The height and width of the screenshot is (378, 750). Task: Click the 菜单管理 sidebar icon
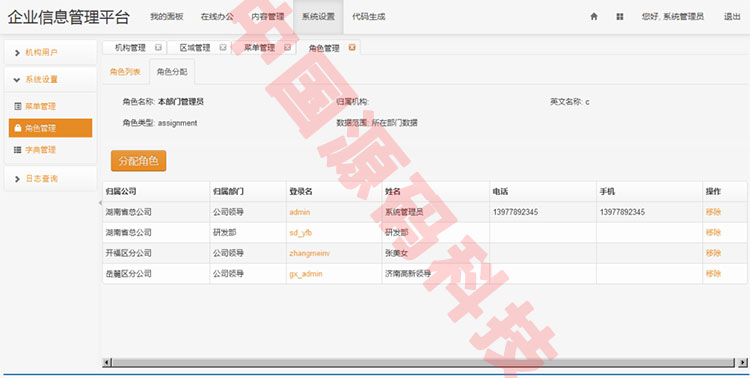(x=18, y=106)
